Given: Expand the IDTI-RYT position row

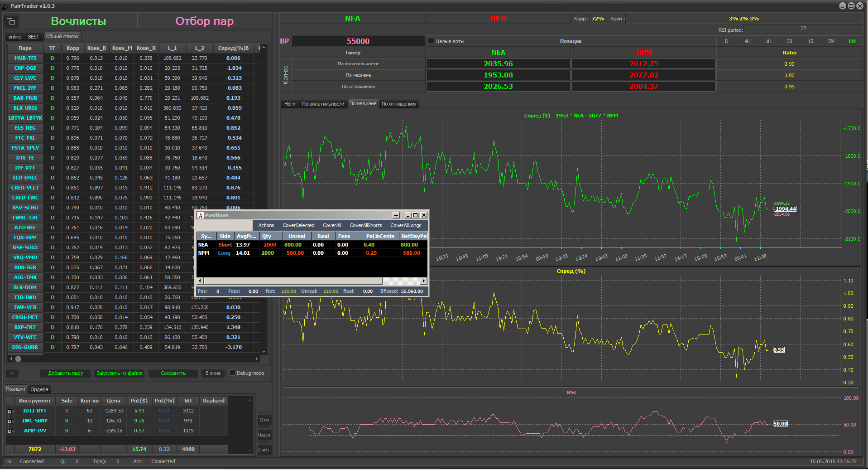Looking at the screenshot, I should tap(10, 411).
